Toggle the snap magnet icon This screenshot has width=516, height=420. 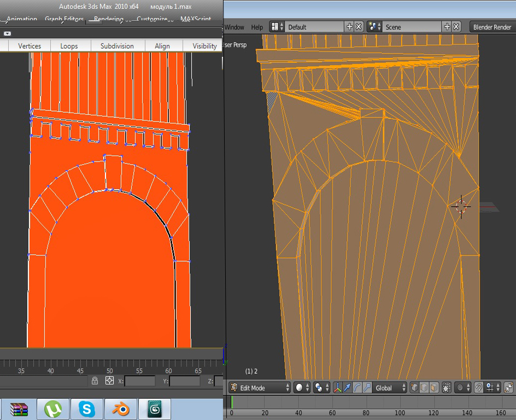[x=479, y=388]
